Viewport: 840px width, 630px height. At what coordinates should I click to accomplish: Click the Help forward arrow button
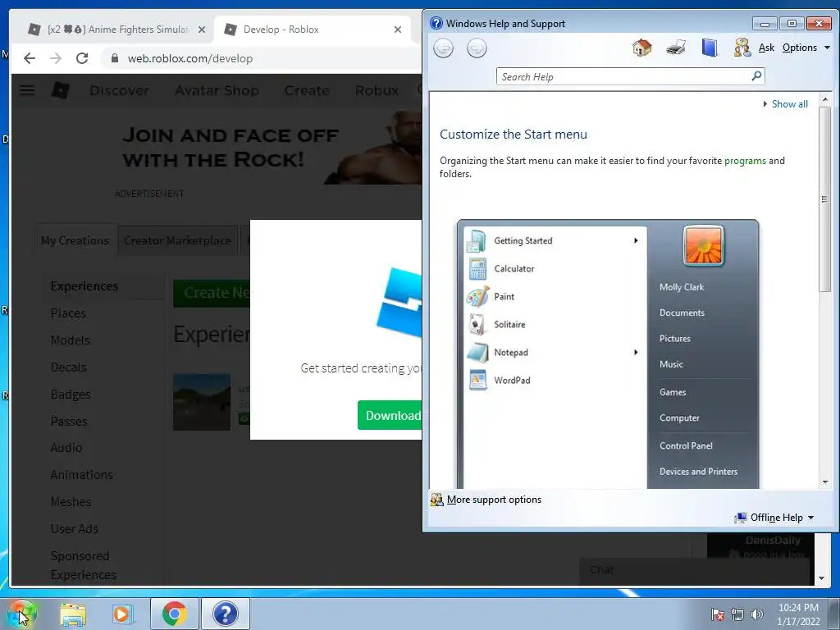coord(477,48)
